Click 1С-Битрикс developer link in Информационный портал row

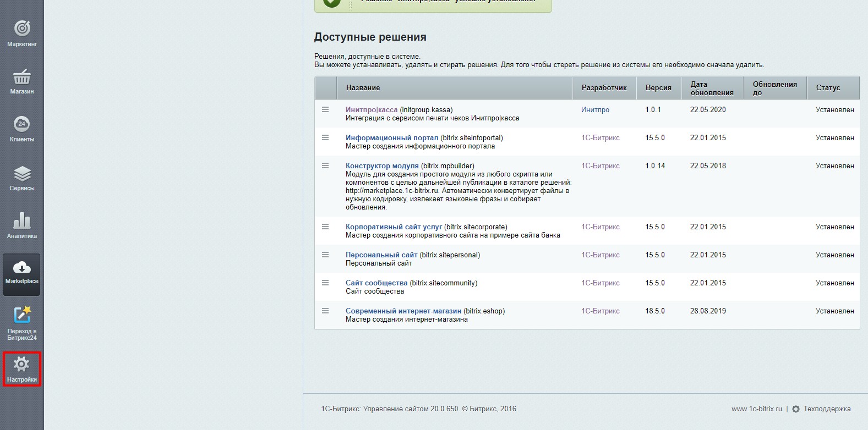[x=600, y=138]
